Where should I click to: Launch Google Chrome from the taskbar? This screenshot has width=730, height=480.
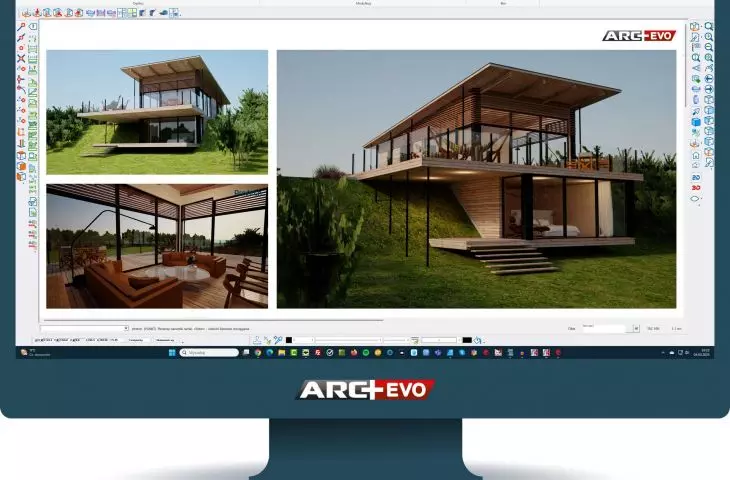pyautogui.click(x=257, y=353)
